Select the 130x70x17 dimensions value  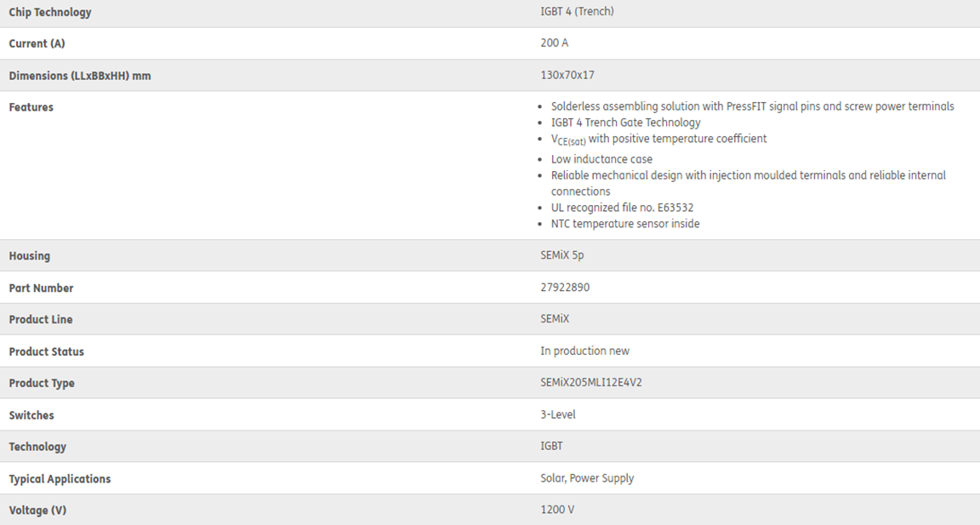tap(567, 75)
